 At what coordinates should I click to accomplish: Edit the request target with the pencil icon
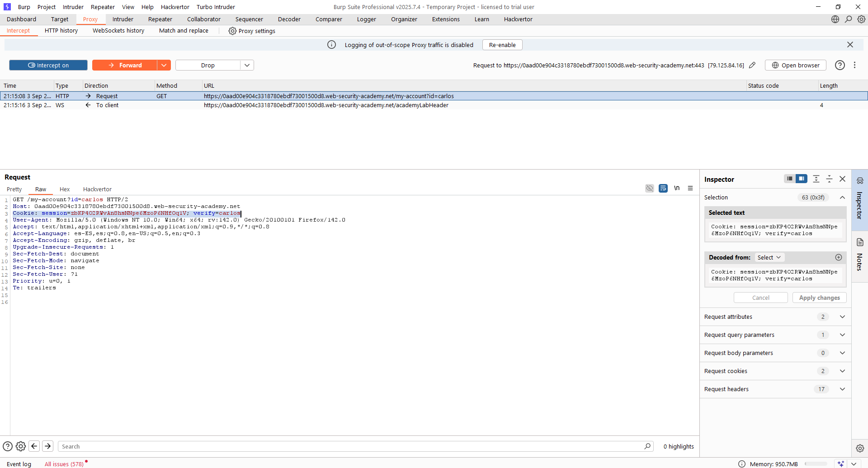(x=752, y=65)
